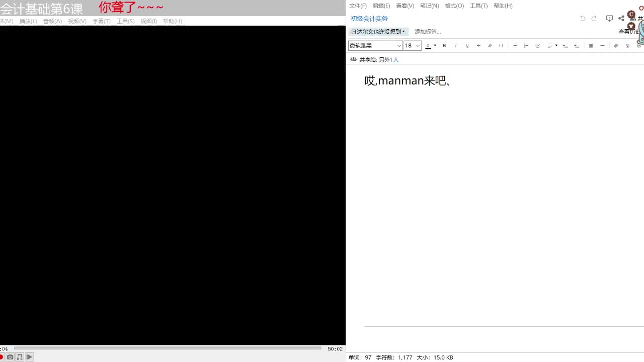644x362 pixels.
Task: Apply the highlighter to text
Action: (490, 45)
